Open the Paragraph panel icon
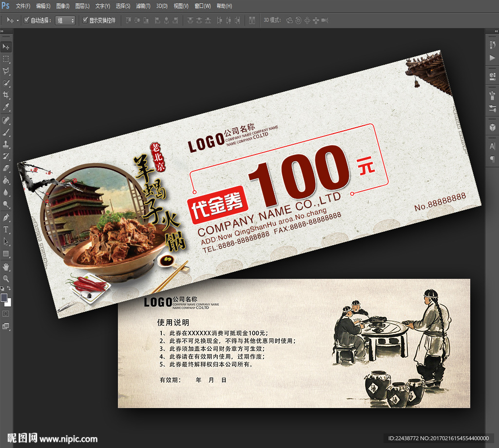Viewport: 499px width, 448px height. pyautogui.click(x=492, y=159)
